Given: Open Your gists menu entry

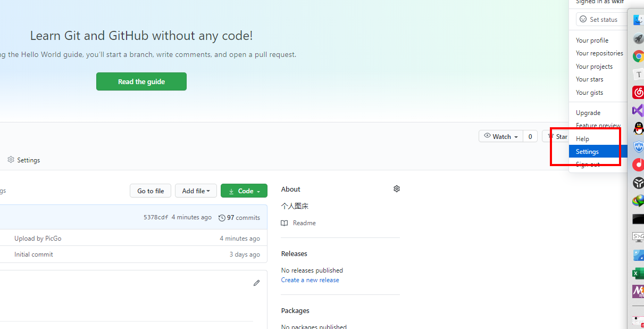Looking at the screenshot, I should pos(589,93).
